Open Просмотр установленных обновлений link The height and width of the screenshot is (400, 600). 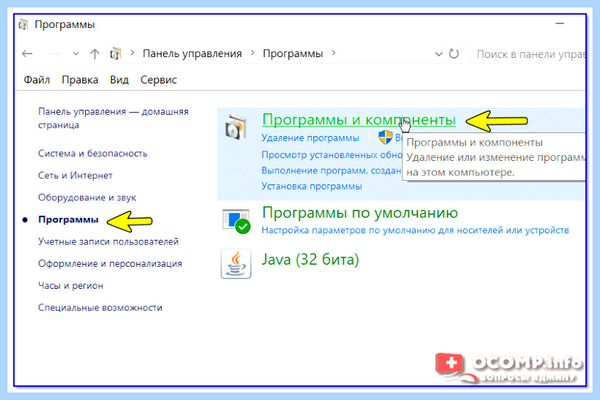click(332, 155)
